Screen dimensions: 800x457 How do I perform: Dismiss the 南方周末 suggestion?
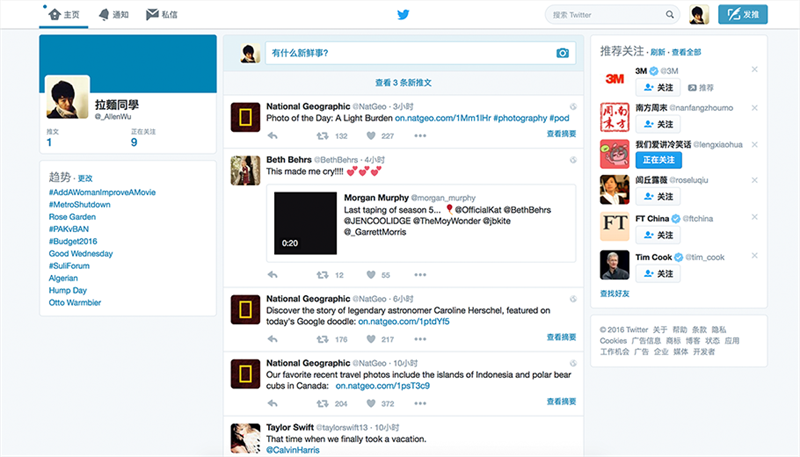755,108
